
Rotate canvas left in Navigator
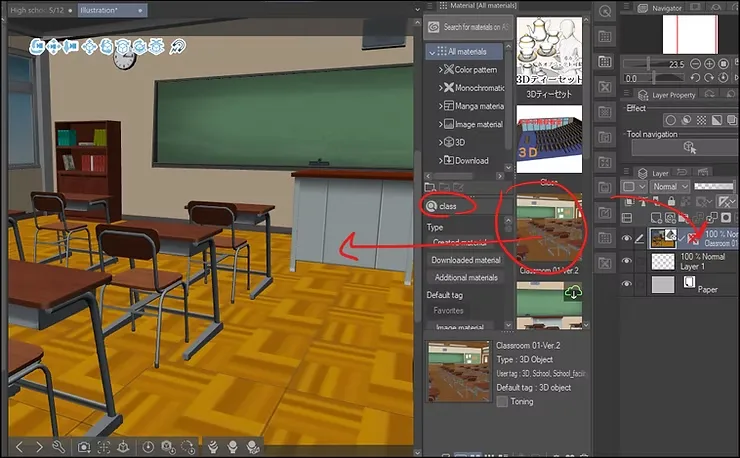coord(695,78)
